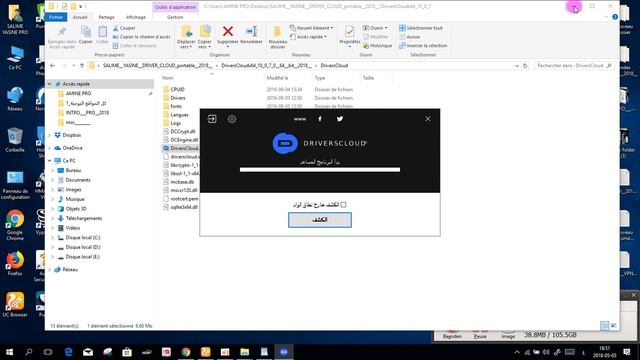This screenshot has height=360, width=640.
Task: Switch to the Gestion ribbon tab
Action: 175,17
